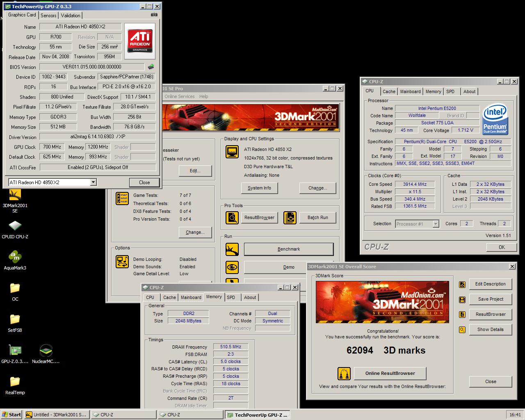Select the CPU tab in bottom CPU-Z window
This screenshot has height=420, width=525.
coord(150,297)
